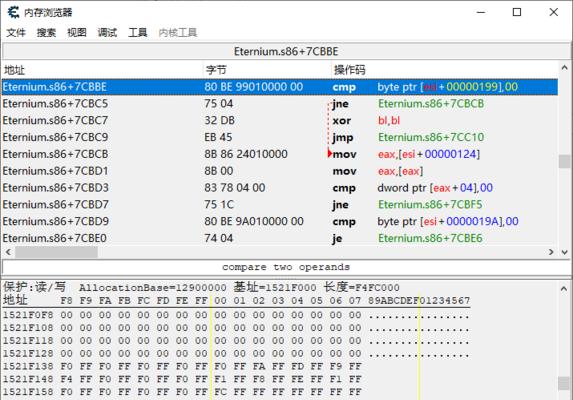Click hex row address 1521F158
This screenshot has width=573, height=400.
click(28, 392)
